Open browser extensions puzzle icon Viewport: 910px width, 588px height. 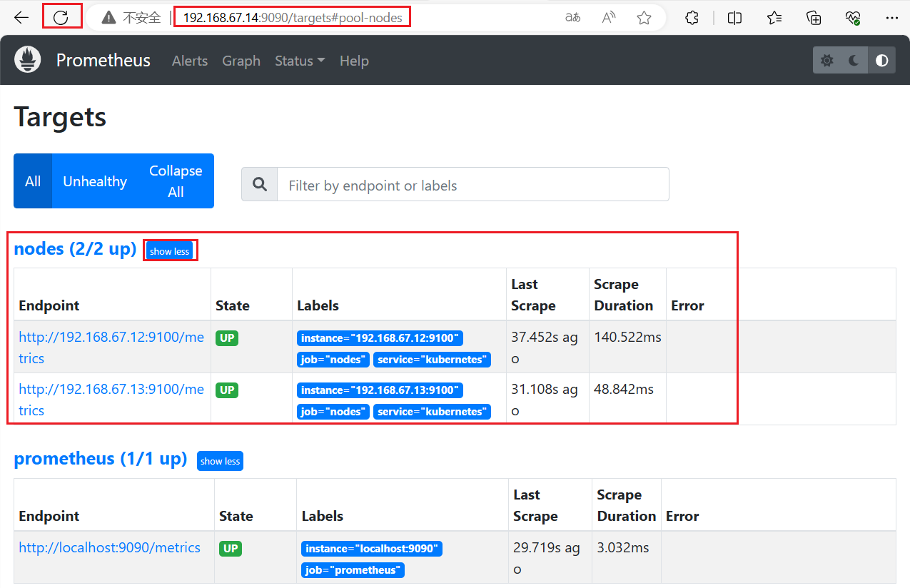(x=692, y=18)
